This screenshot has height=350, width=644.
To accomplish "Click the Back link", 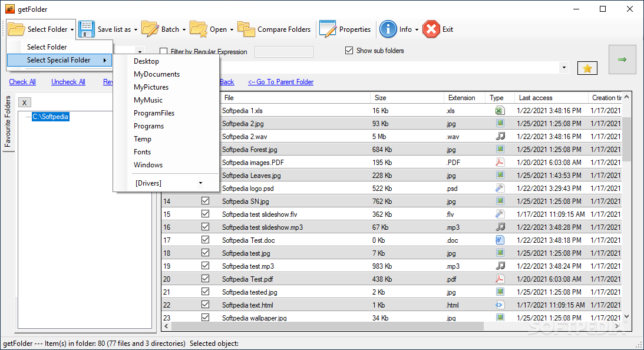I will (x=227, y=82).
